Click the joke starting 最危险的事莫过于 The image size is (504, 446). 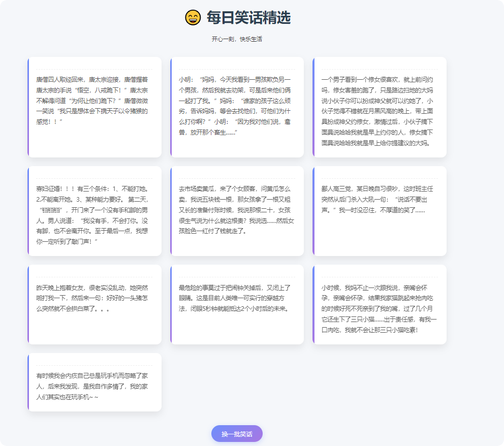pos(237,304)
